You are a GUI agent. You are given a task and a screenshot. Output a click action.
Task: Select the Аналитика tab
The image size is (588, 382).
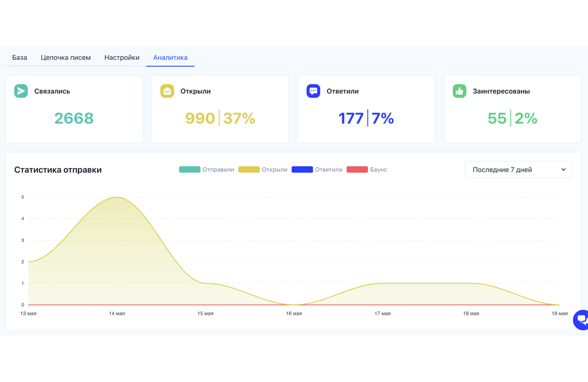tap(170, 57)
